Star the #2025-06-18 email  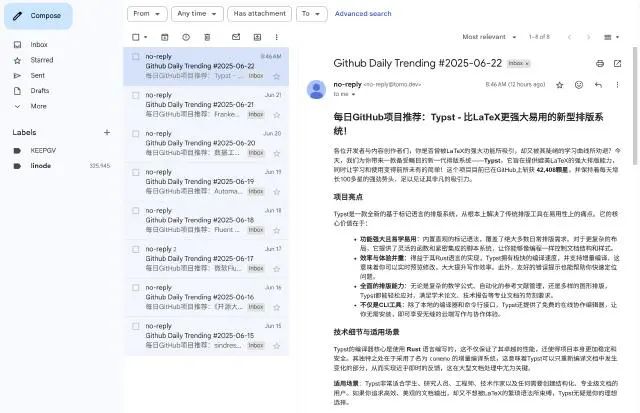pyautogui.click(x=276, y=231)
